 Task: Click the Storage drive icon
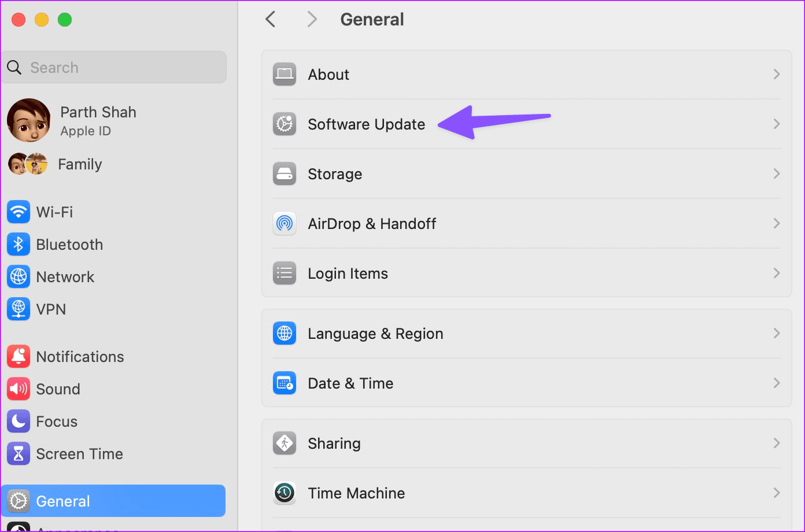(x=284, y=173)
